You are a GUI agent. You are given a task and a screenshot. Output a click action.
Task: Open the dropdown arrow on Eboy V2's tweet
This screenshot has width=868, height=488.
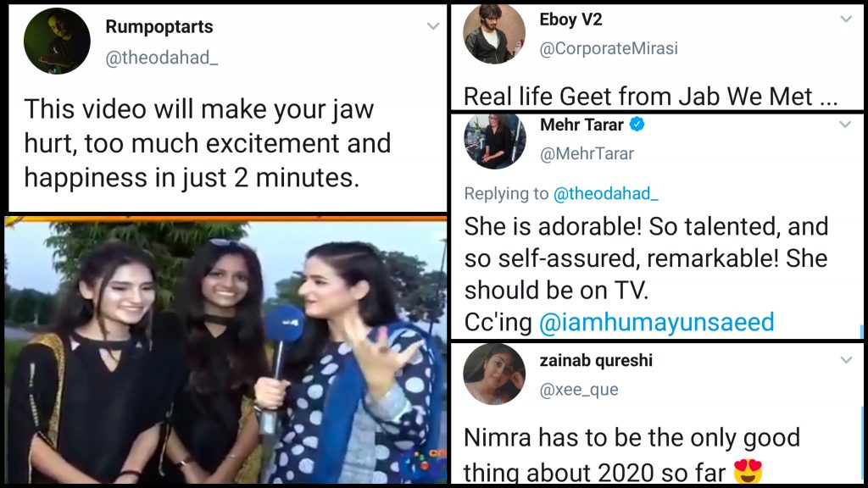tap(845, 19)
